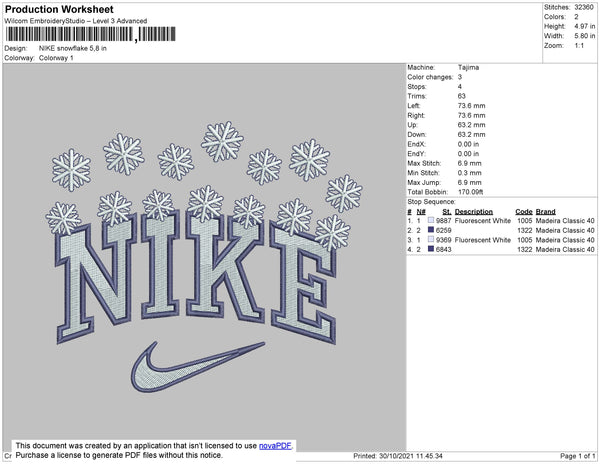
Task: Click the 'St.' column header
Action: (x=447, y=212)
